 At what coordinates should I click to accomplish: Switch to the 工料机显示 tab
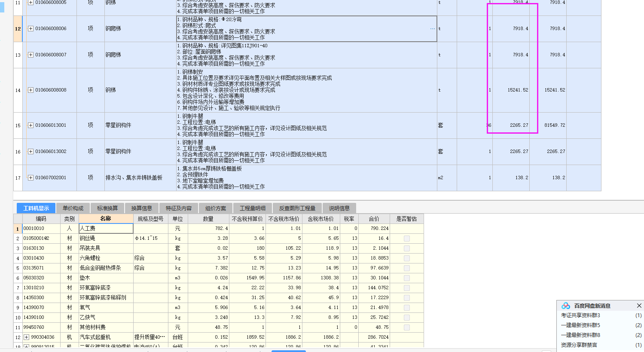[x=36, y=208]
